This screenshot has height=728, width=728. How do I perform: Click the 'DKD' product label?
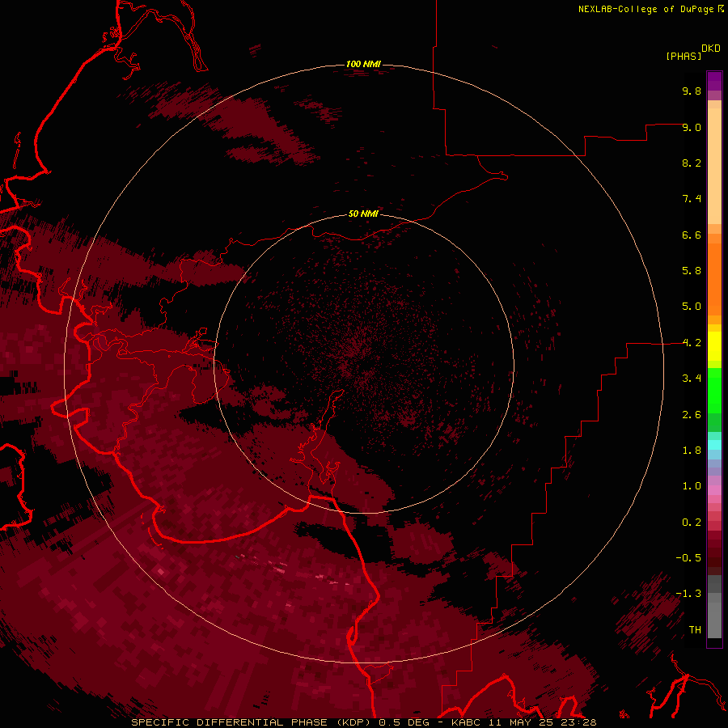711,49
